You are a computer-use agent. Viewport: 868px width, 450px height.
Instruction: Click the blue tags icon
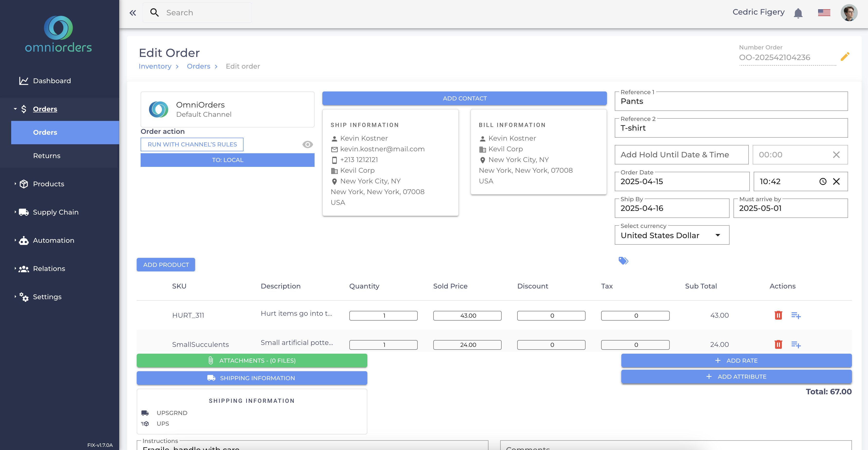pyautogui.click(x=623, y=261)
